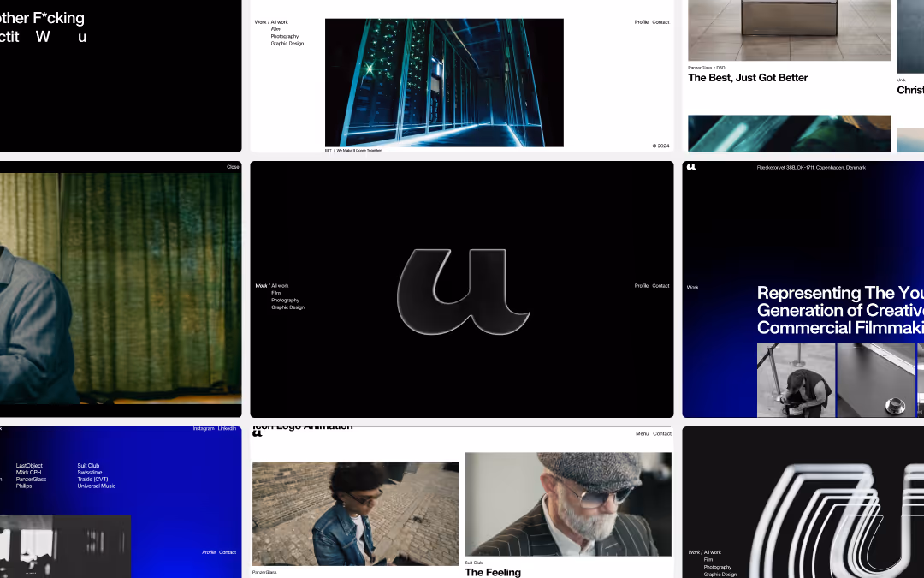Open the crouching photographer thumbnail
Image resolution: width=924 pixels, height=578 pixels.
797,380
